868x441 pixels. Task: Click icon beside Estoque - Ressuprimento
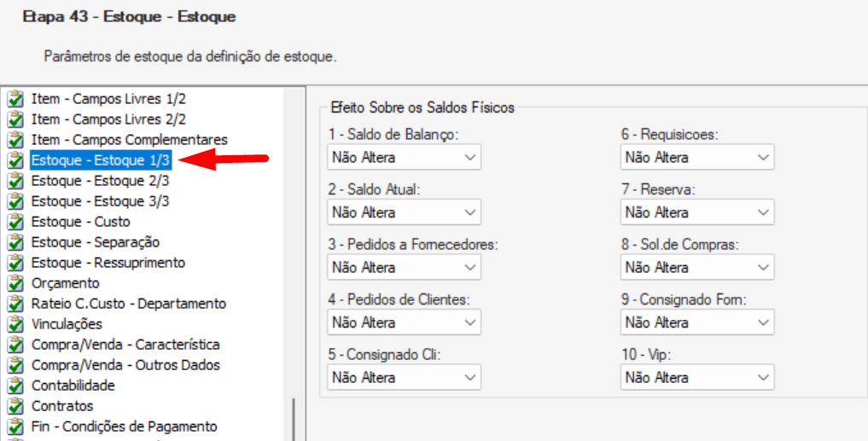(x=15, y=263)
